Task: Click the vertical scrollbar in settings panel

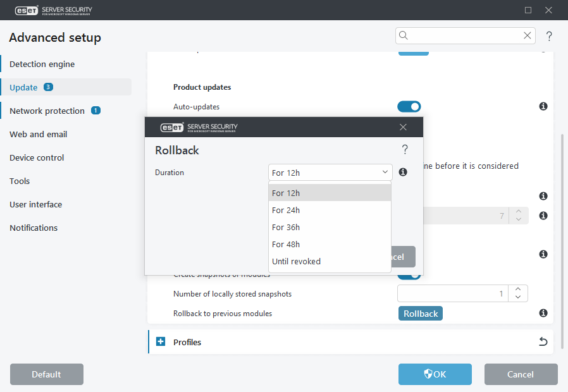Action: 562,240
